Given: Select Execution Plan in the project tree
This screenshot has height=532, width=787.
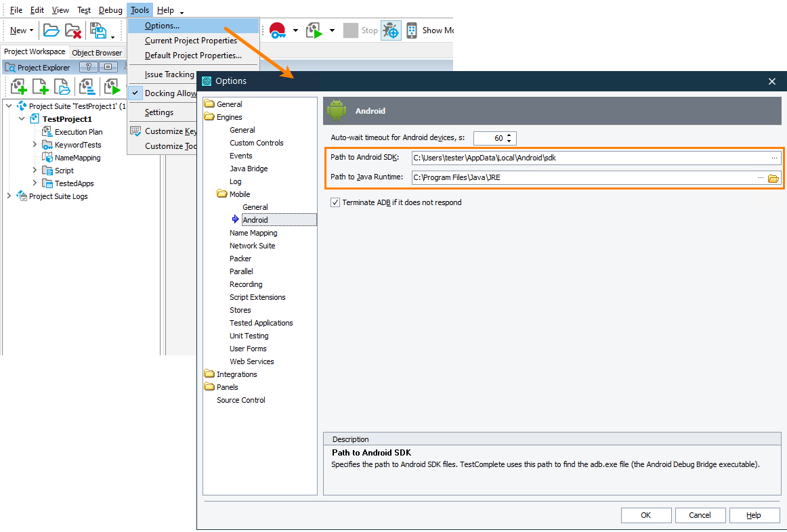Looking at the screenshot, I should click(79, 132).
